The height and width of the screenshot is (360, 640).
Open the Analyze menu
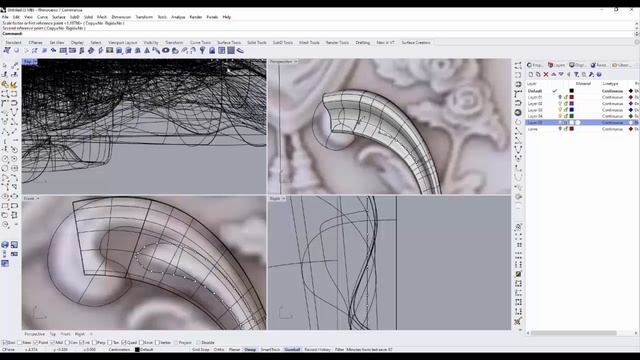pyautogui.click(x=178, y=17)
